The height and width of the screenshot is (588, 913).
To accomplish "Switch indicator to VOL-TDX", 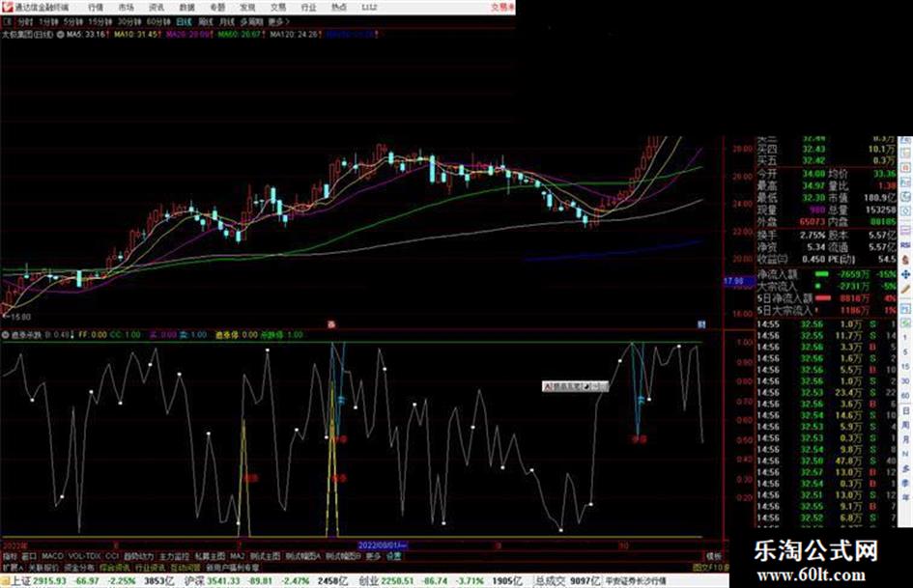I will coord(85,556).
